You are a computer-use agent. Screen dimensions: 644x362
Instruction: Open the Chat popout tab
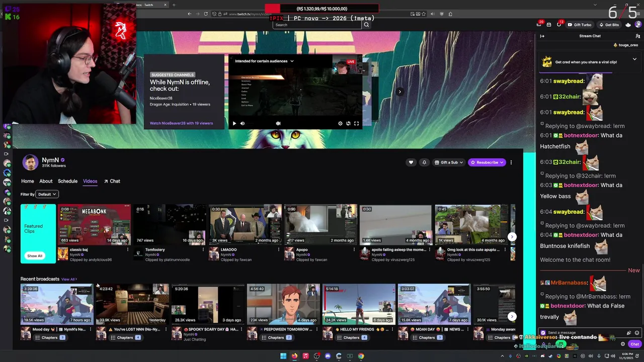[112, 181]
